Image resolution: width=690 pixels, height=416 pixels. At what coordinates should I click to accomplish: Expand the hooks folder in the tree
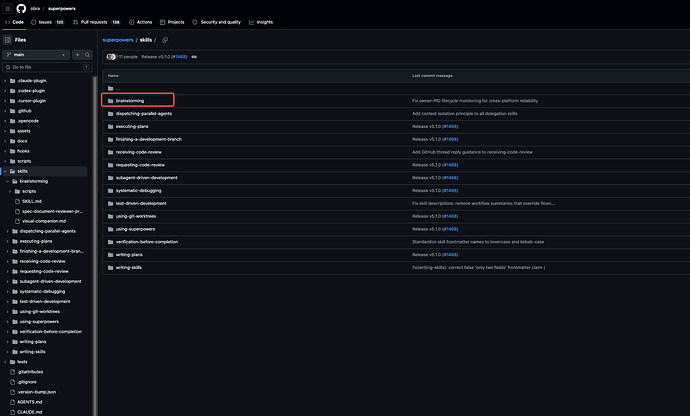5,151
